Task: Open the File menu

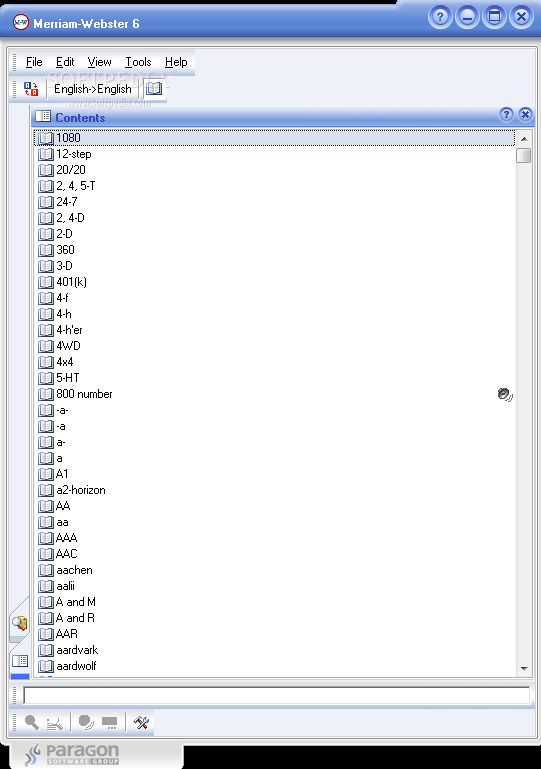Action: coord(34,62)
